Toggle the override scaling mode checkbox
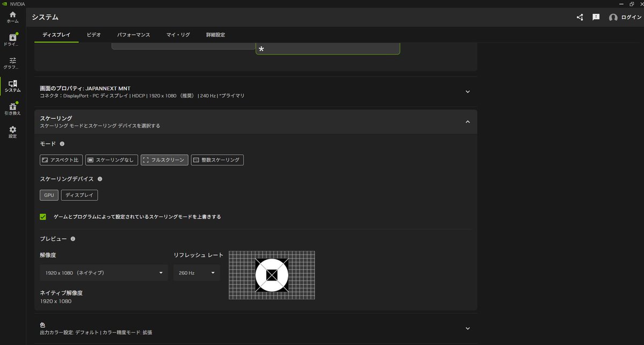The image size is (644, 345). (43, 217)
